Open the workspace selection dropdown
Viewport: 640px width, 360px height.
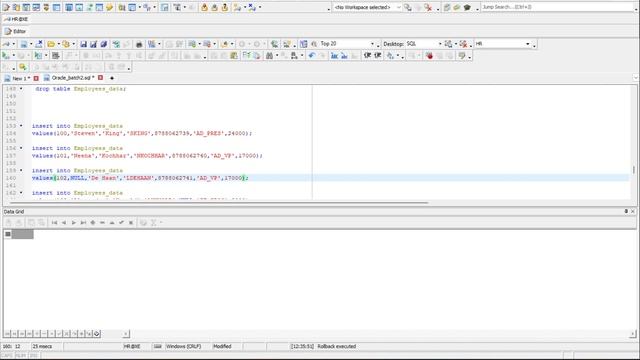pyautogui.click(x=398, y=7)
